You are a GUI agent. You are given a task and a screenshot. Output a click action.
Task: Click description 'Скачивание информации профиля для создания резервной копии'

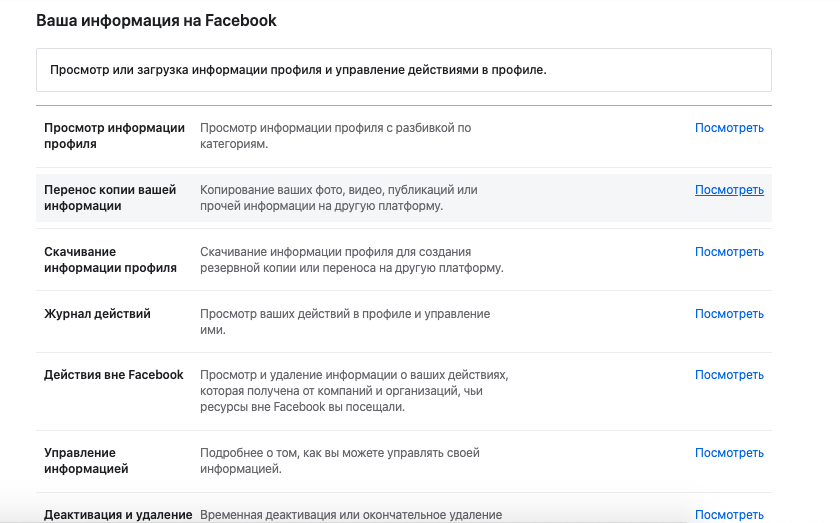click(x=352, y=260)
